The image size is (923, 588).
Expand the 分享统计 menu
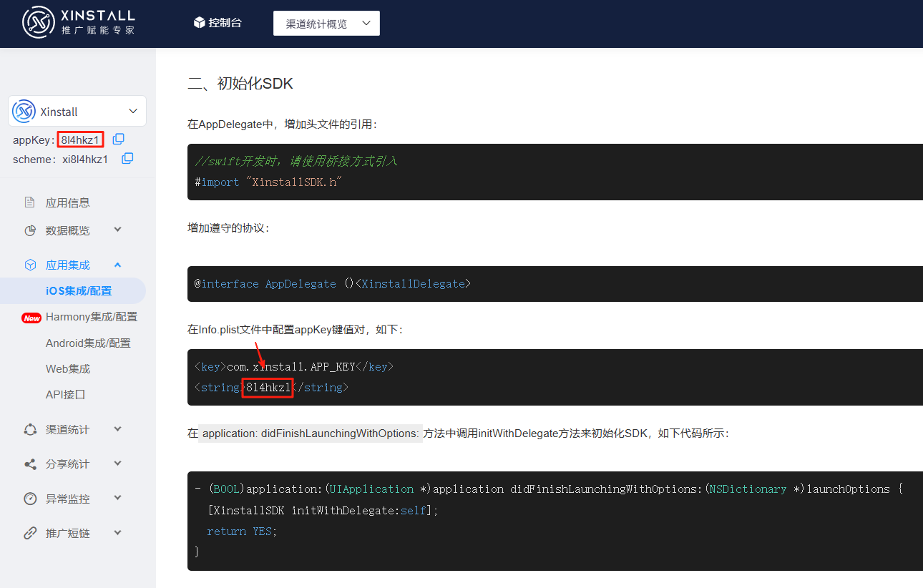(x=118, y=464)
